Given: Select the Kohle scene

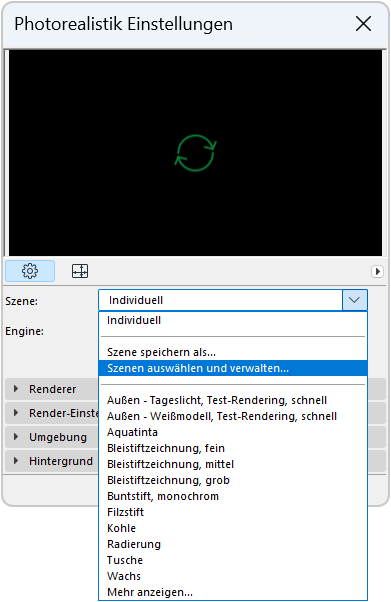Looking at the screenshot, I should (233, 528).
